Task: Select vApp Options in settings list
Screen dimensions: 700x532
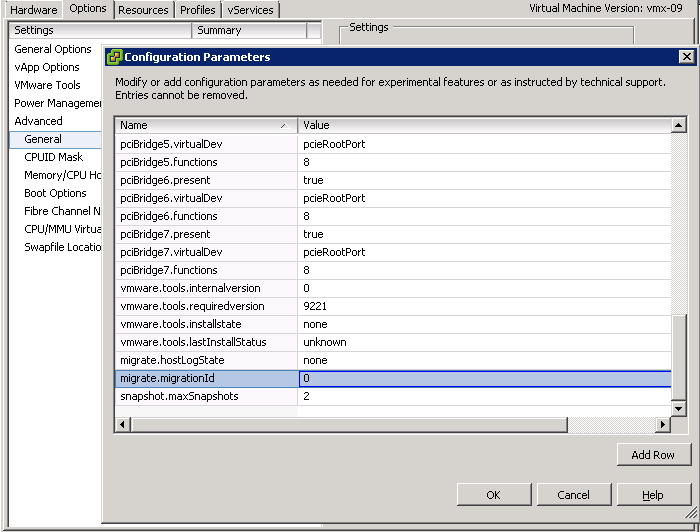Action: click(x=47, y=67)
